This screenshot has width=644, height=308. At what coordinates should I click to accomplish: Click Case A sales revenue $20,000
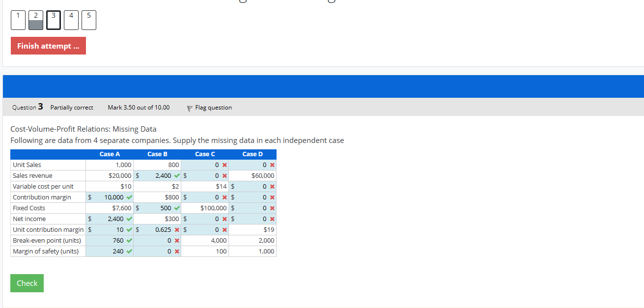click(120, 175)
